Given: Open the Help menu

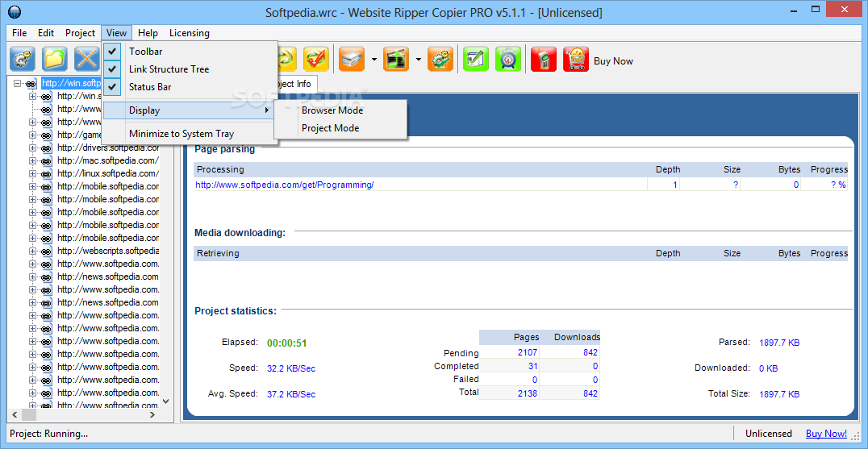Looking at the screenshot, I should click(148, 32).
